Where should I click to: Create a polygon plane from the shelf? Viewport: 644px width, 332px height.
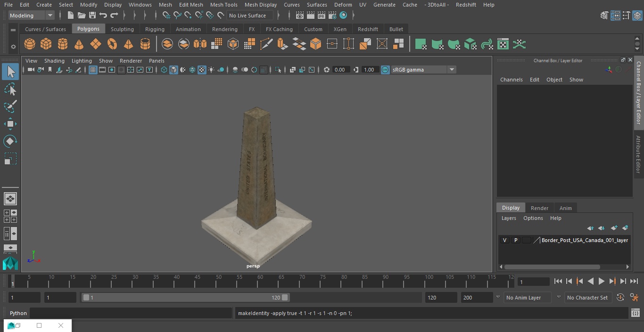tap(96, 44)
